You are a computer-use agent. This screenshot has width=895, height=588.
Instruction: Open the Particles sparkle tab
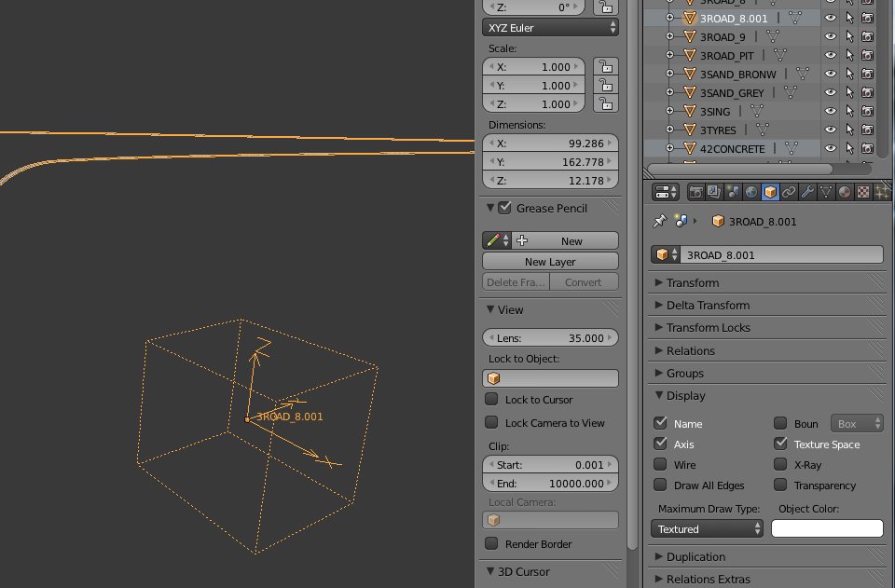tap(882, 192)
